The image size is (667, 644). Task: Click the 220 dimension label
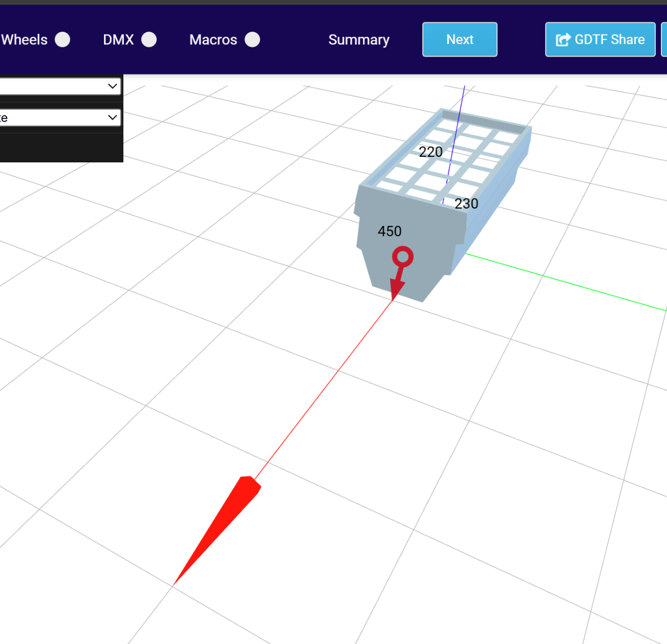point(430,152)
